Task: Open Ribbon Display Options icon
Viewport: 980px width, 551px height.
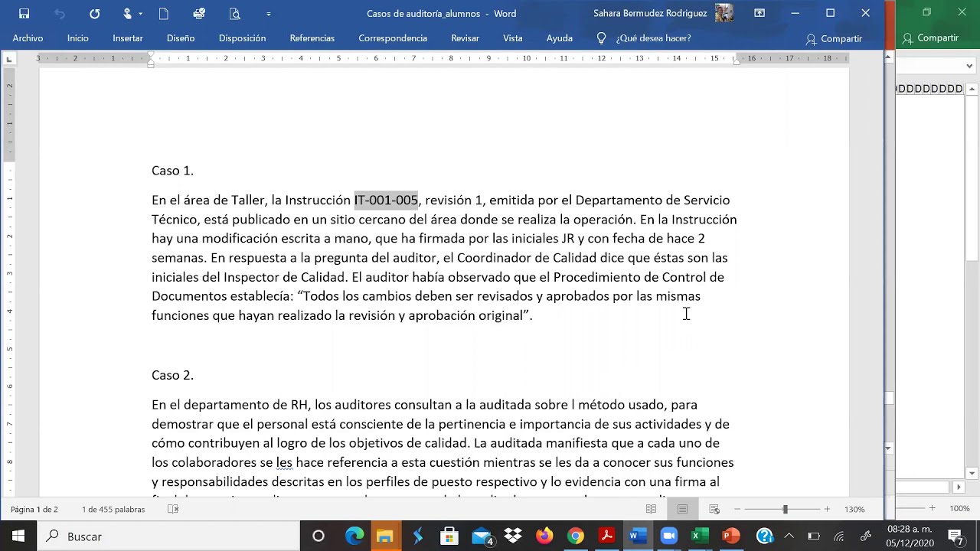Action: [x=759, y=13]
